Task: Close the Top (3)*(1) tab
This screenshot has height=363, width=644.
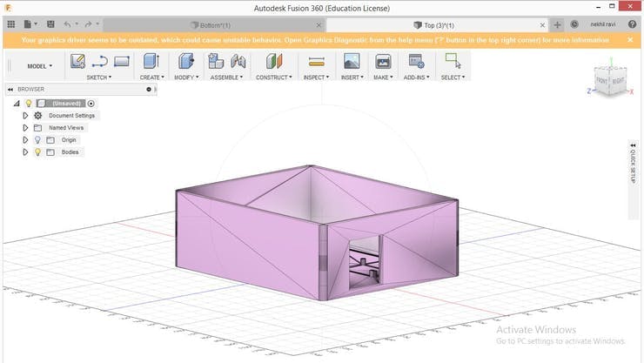Action: (542, 25)
